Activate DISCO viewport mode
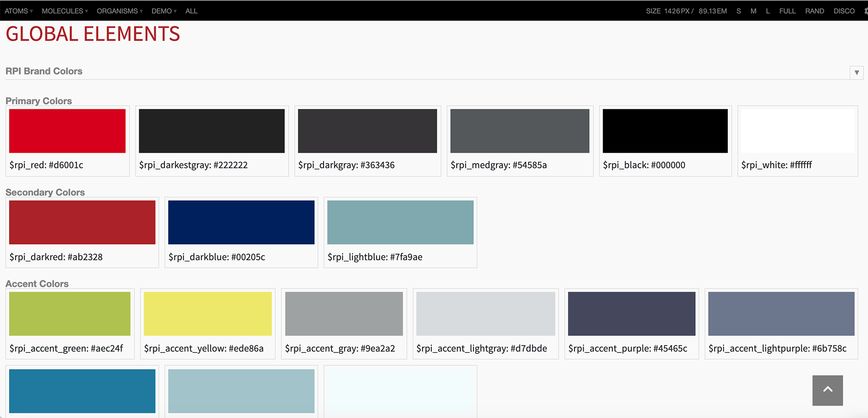This screenshot has width=868, height=418. coord(844,11)
